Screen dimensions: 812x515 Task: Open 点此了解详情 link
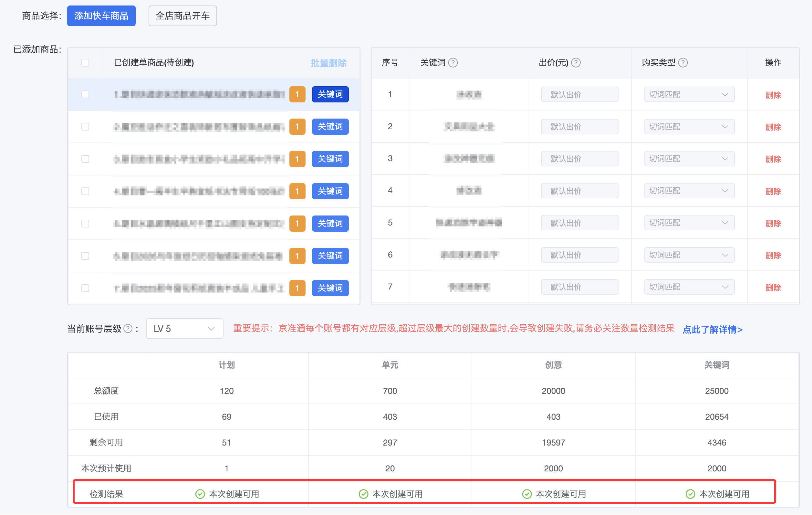712,330
